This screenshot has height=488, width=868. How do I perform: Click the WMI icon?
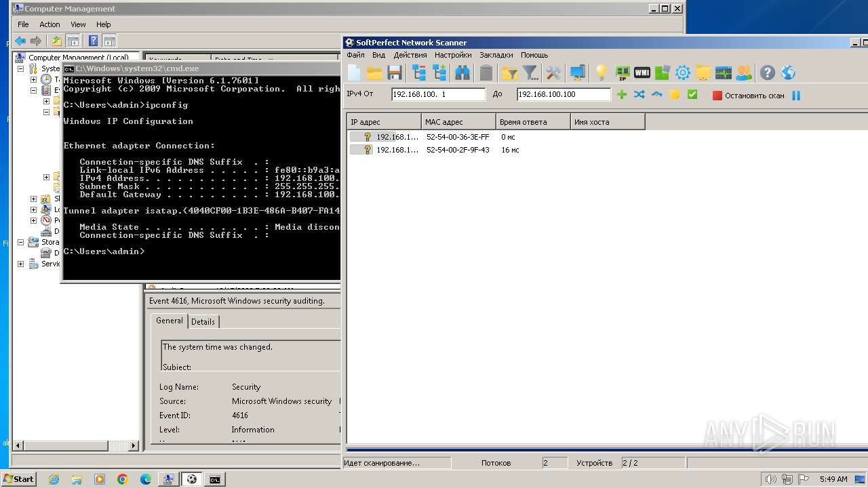tap(642, 73)
